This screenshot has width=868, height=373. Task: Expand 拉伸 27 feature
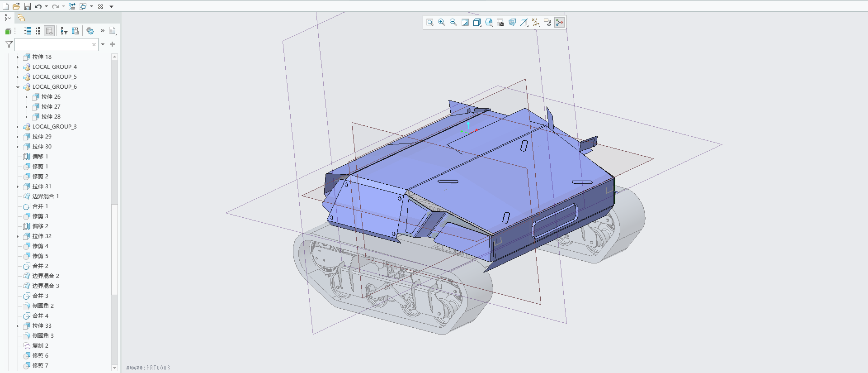pyautogui.click(x=27, y=107)
